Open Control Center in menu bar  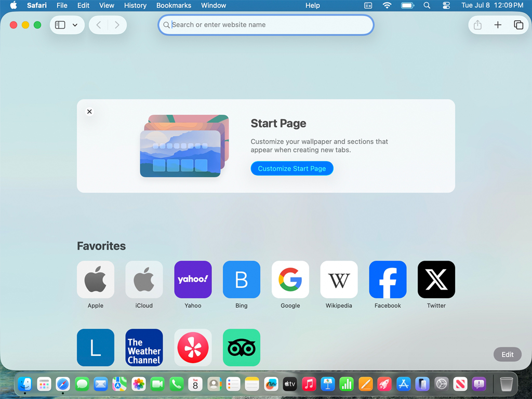(x=446, y=5)
